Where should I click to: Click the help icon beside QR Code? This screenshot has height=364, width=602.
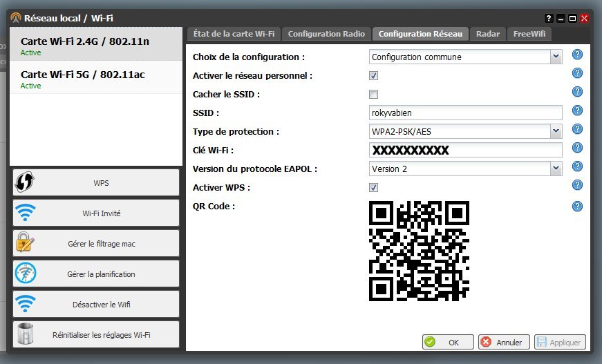point(577,207)
